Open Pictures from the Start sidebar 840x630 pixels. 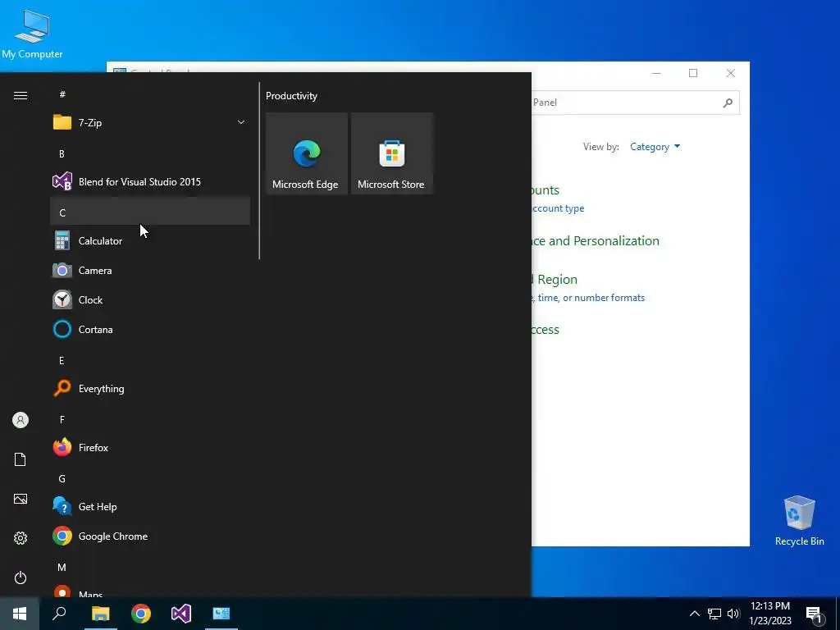21,499
